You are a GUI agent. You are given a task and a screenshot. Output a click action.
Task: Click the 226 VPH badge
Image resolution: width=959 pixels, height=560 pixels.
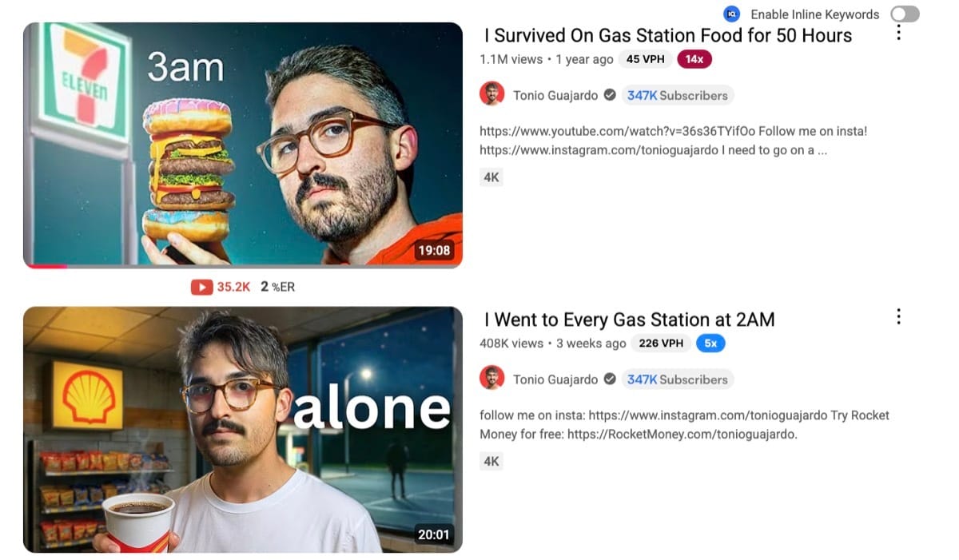[661, 344]
